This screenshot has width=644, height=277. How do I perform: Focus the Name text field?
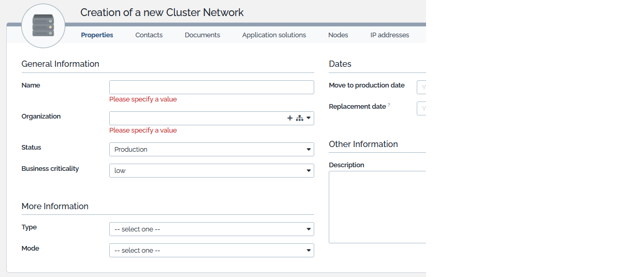point(211,88)
